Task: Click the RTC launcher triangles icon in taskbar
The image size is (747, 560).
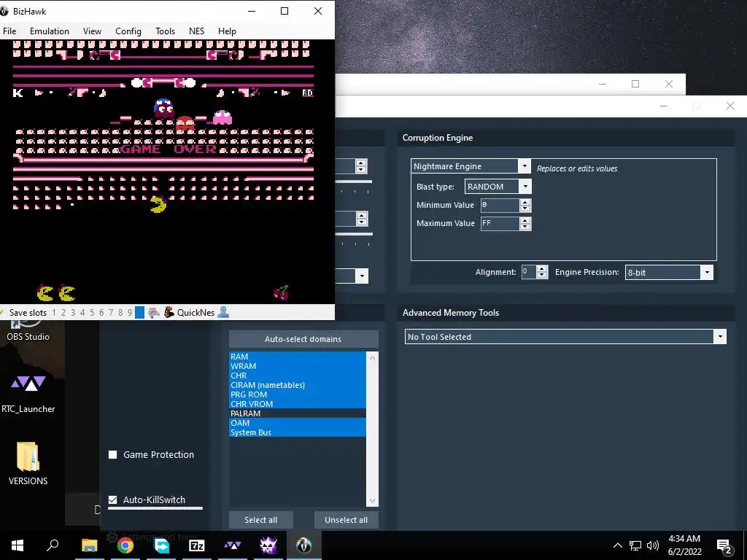Action: point(233,545)
